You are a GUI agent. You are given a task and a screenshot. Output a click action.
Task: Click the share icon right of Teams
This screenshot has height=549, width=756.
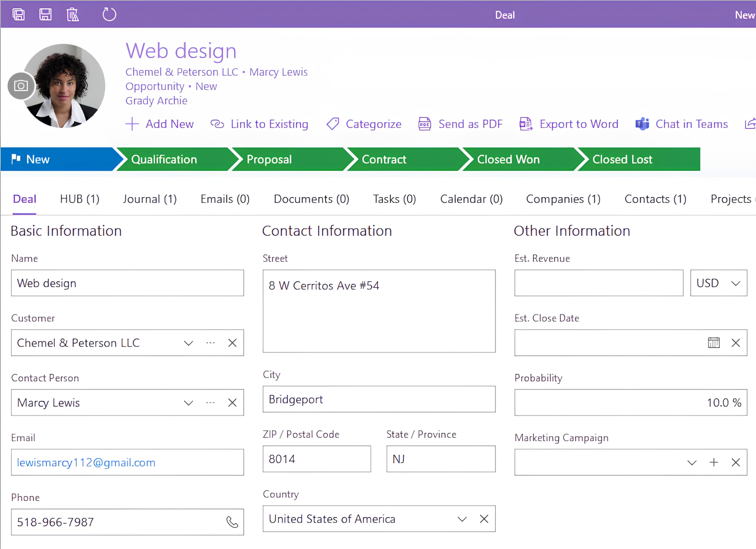pos(751,124)
